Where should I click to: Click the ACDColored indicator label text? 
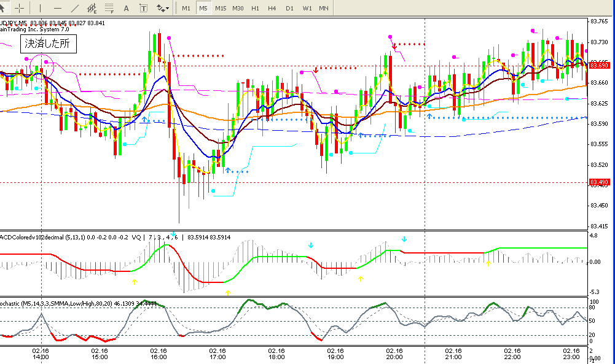(64, 237)
